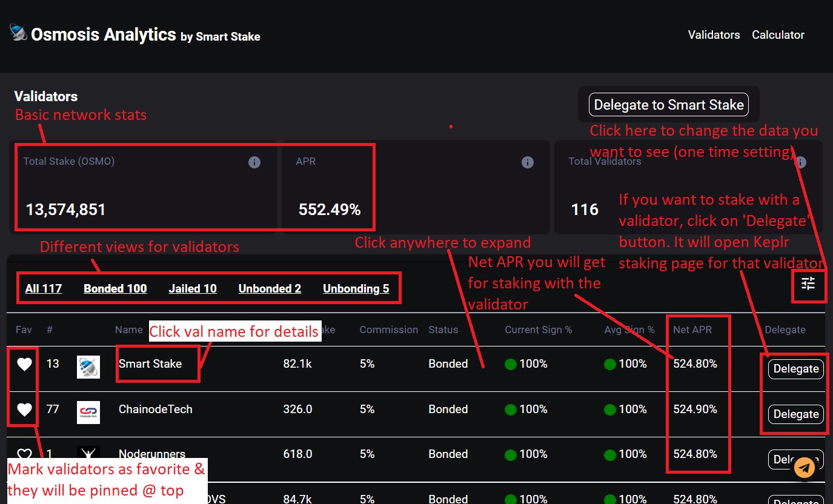
Task: Mark Noderunners as favorite with the heart
Action: [24, 455]
